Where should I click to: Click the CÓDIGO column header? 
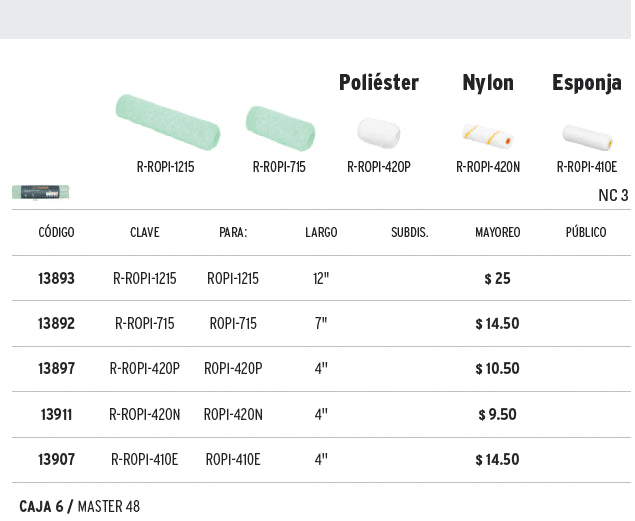pos(56,232)
